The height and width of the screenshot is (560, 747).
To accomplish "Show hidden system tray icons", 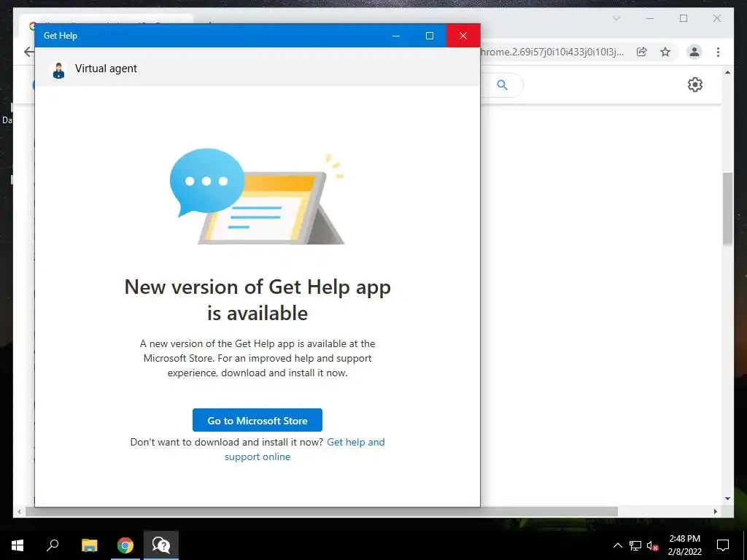I will [x=617, y=545].
